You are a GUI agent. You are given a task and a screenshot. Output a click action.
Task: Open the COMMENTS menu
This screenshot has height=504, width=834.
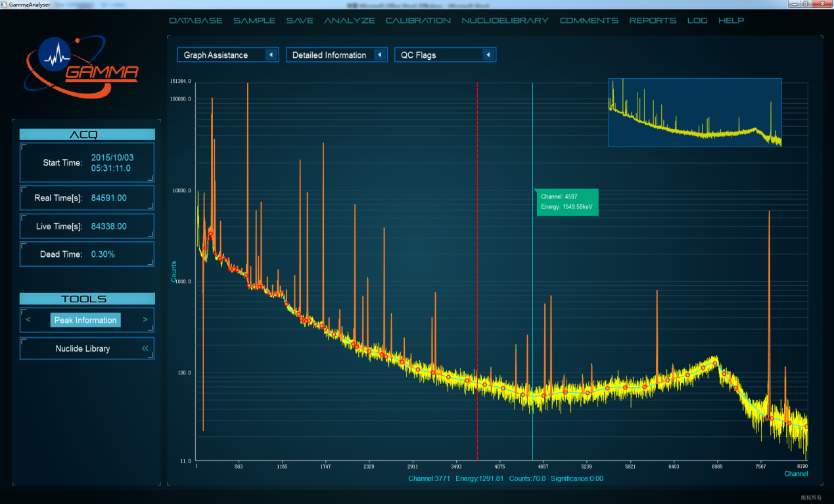(589, 20)
